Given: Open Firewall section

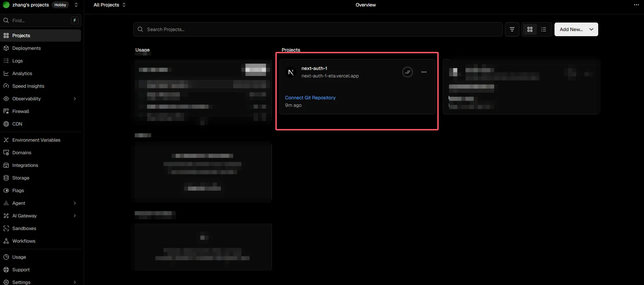Looking at the screenshot, I should [x=40, y=111].
